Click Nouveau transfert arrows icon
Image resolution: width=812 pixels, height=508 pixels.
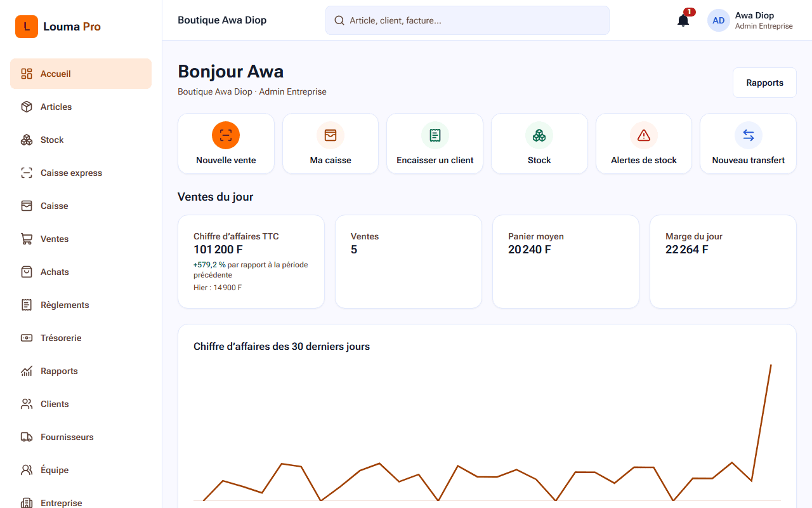(x=749, y=135)
